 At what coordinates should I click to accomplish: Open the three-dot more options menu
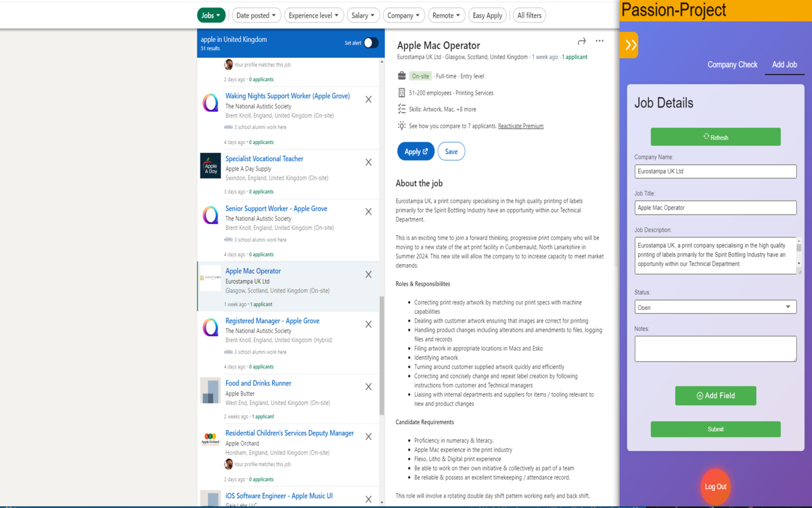pyautogui.click(x=599, y=41)
